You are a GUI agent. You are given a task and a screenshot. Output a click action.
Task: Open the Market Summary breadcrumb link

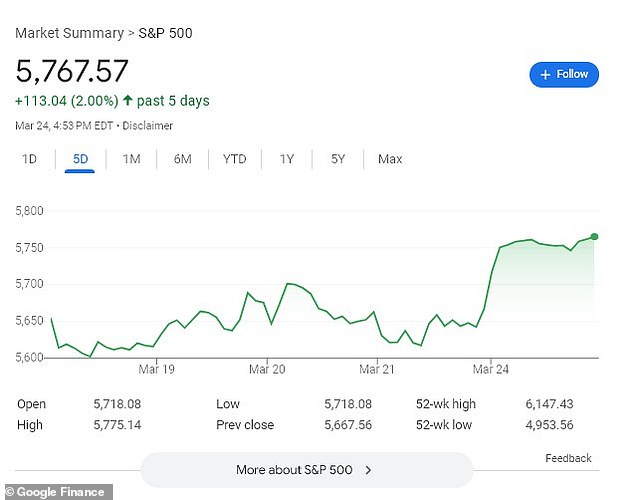point(67,33)
